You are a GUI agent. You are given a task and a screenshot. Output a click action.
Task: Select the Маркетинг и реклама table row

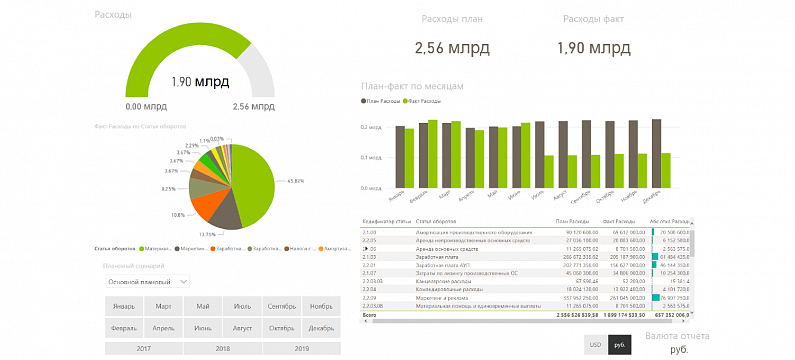pyautogui.click(x=525, y=298)
